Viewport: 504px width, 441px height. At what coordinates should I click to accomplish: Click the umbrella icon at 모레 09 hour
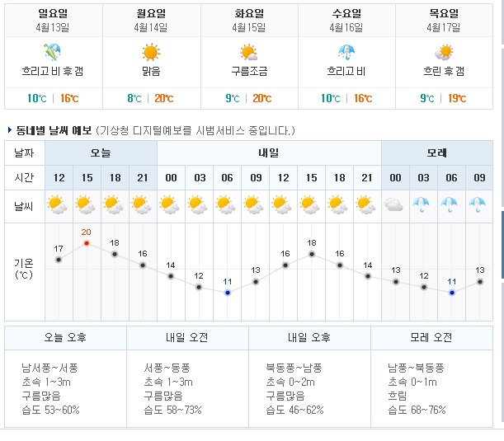click(x=478, y=204)
